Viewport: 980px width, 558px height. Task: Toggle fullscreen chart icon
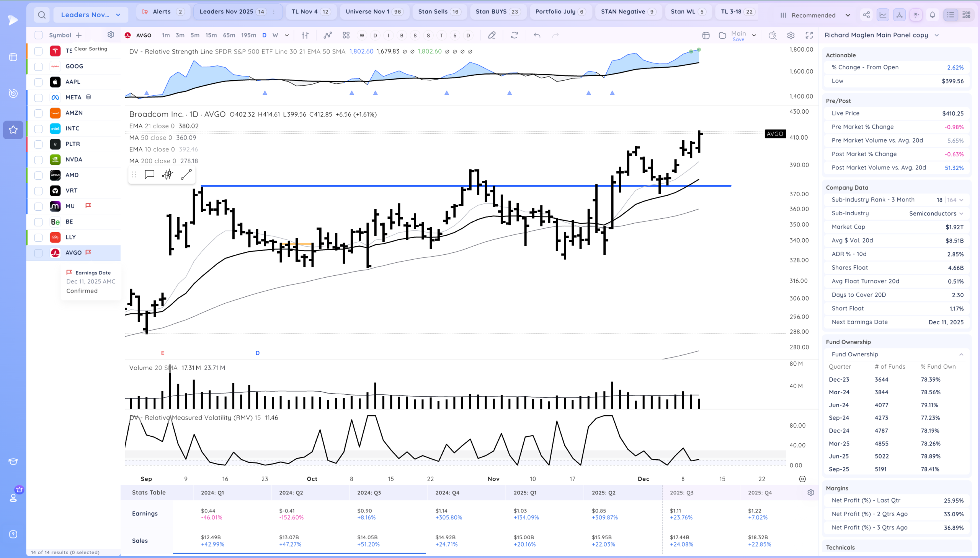(x=809, y=35)
